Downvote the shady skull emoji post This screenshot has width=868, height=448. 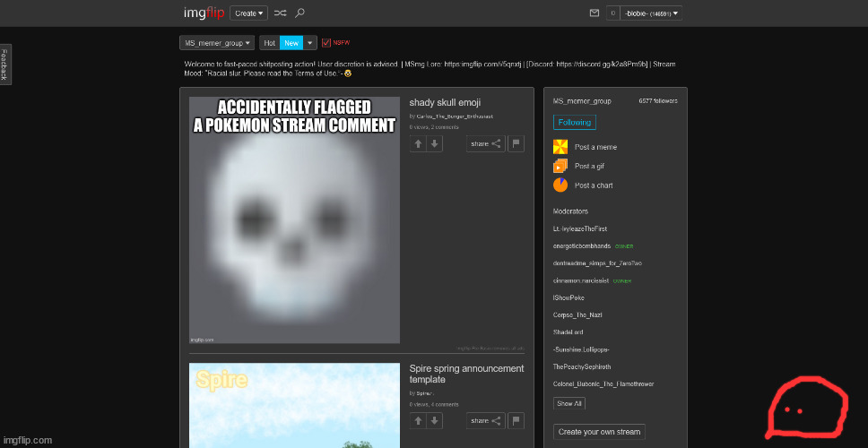pyautogui.click(x=434, y=143)
